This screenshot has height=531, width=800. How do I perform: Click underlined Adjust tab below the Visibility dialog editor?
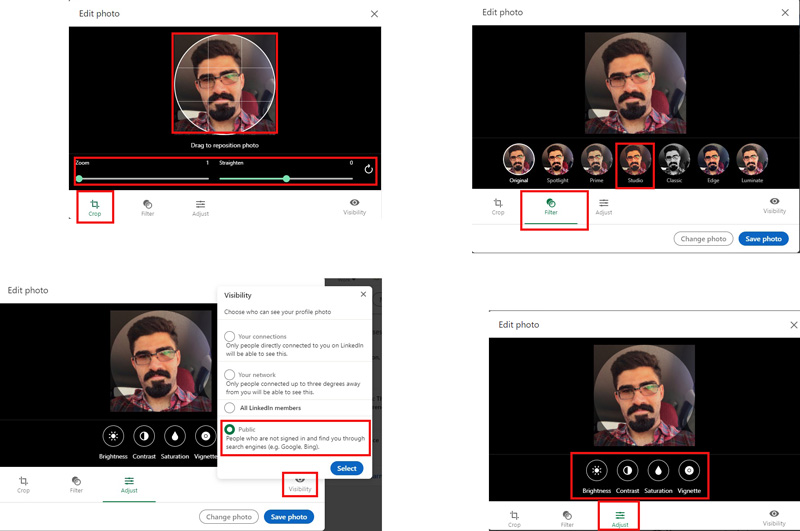pyautogui.click(x=129, y=486)
